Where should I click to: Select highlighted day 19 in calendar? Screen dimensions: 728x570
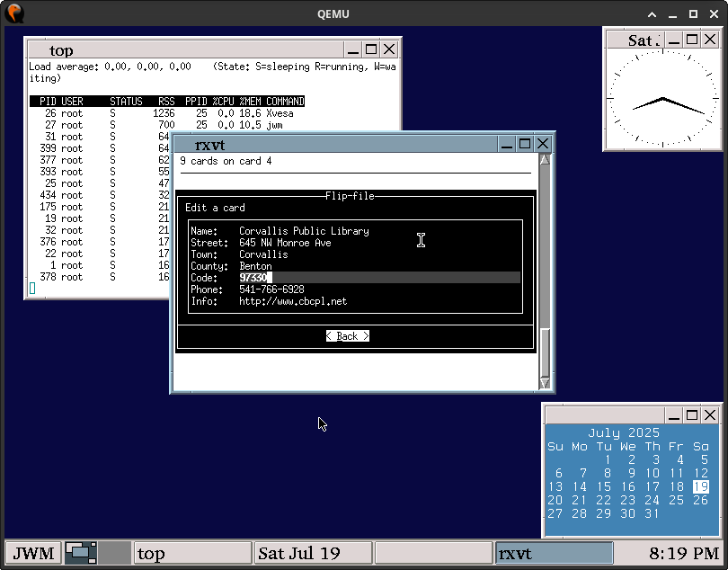pyautogui.click(x=700, y=486)
